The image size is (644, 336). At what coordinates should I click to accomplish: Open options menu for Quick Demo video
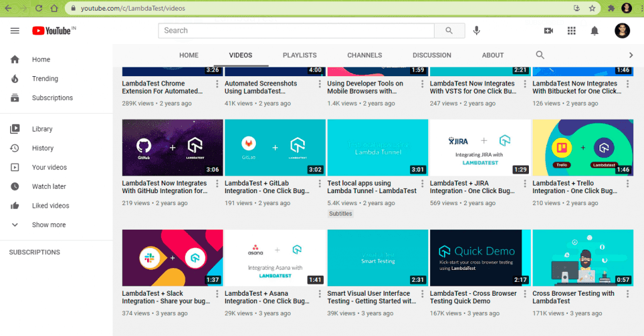point(525,294)
